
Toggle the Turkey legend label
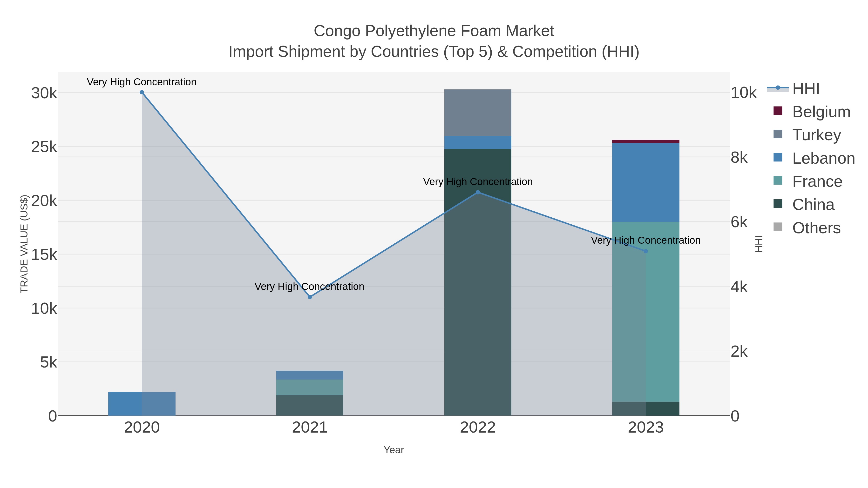816,135
